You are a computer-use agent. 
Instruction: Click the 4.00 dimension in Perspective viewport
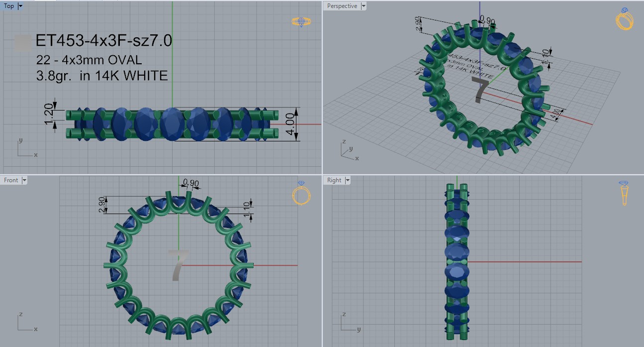(x=556, y=114)
